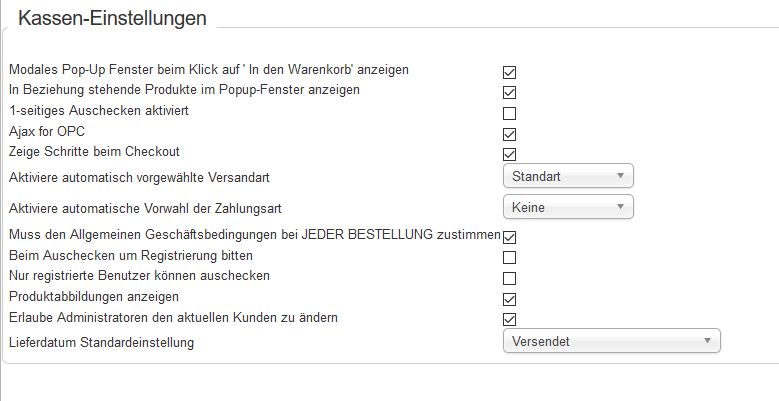Image resolution: width=779 pixels, height=401 pixels.
Task: Click 'Aktiviere automatische Vorwahl der Zahlungsart' label
Action: pyautogui.click(x=143, y=208)
